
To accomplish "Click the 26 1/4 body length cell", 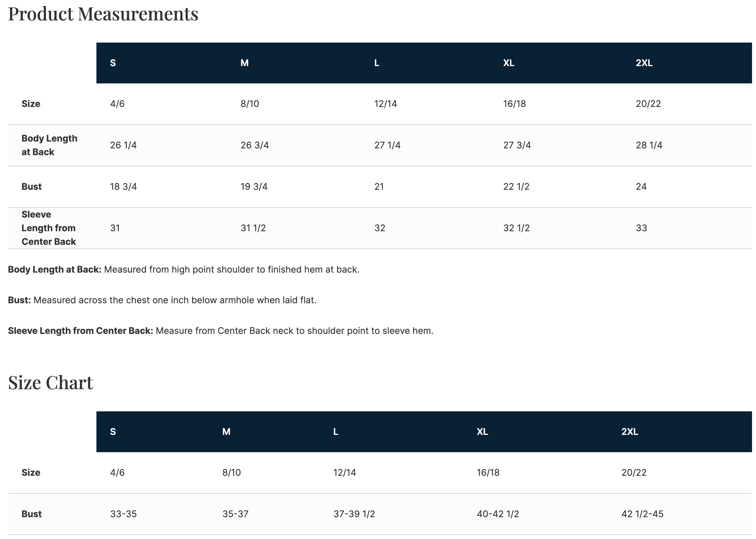I will pyautogui.click(x=123, y=145).
